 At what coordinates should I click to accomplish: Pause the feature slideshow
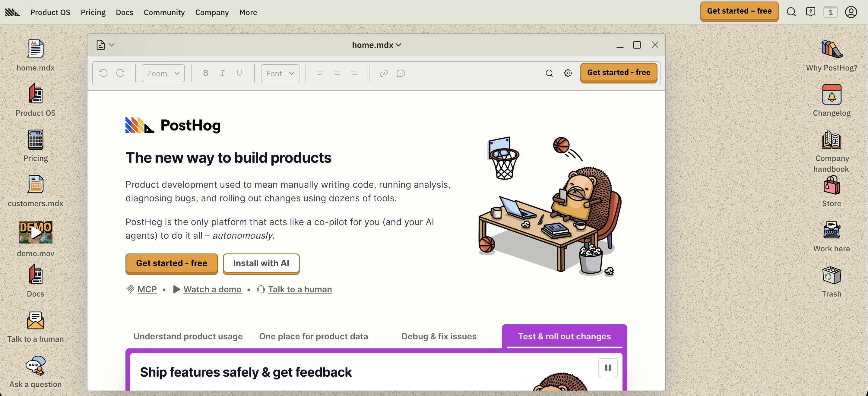tap(608, 367)
